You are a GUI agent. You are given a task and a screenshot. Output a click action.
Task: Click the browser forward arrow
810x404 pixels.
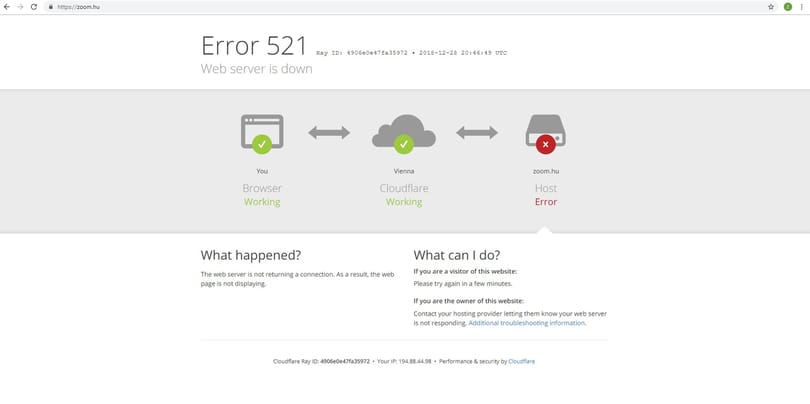20,7
